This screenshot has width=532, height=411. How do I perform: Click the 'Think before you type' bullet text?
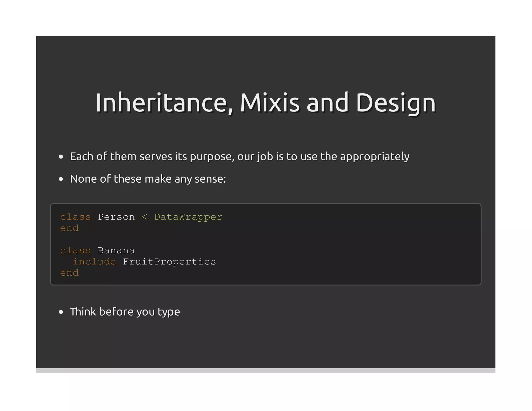coord(125,312)
